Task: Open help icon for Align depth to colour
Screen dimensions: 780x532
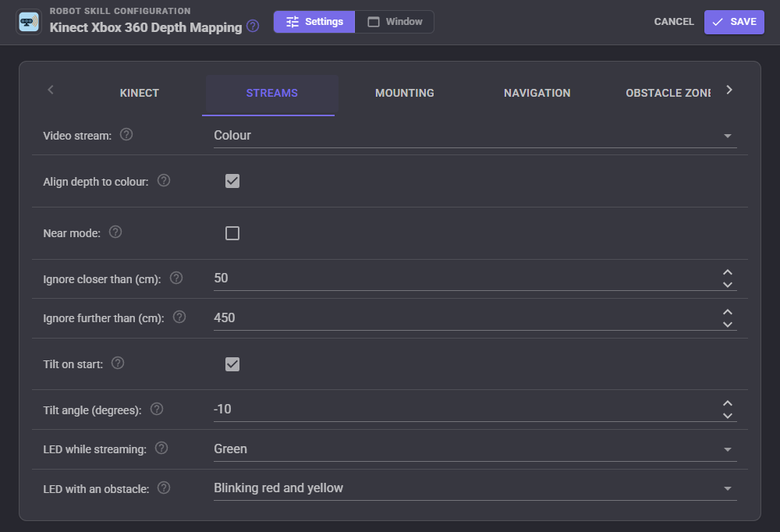Action: (164, 181)
